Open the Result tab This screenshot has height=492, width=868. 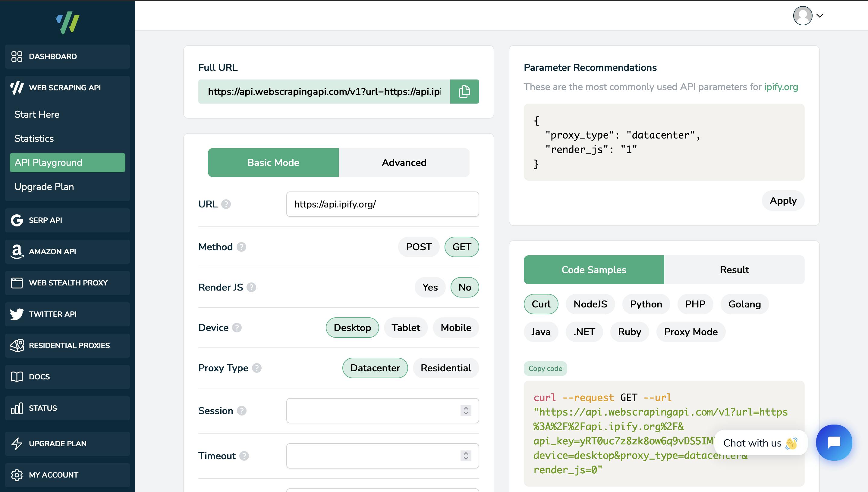734,270
